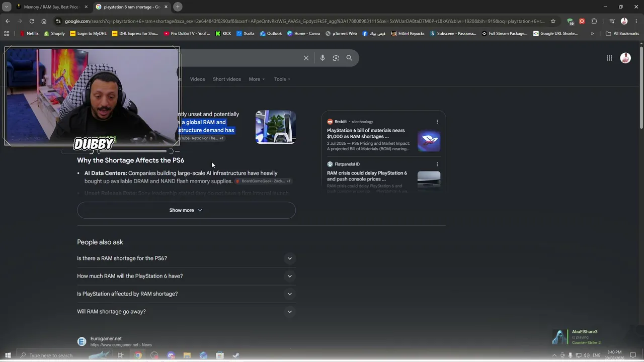Open the Netflix bookmark
Viewport: 644px width, 362px height.
pos(29,34)
